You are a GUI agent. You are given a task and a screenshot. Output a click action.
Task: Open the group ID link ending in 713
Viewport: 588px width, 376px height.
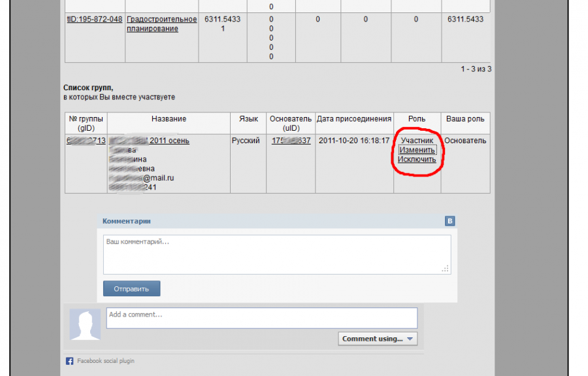(86, 141)
